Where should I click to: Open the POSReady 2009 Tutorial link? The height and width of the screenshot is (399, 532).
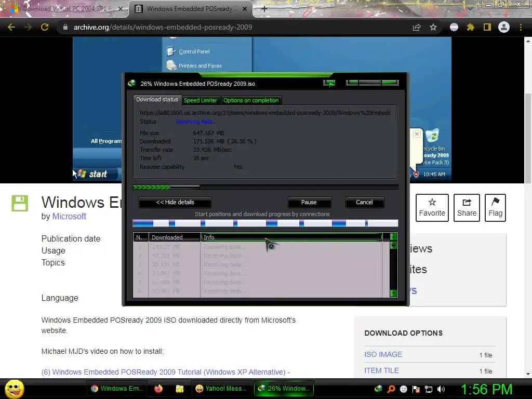pyautogui.click(x=165, y=372)
